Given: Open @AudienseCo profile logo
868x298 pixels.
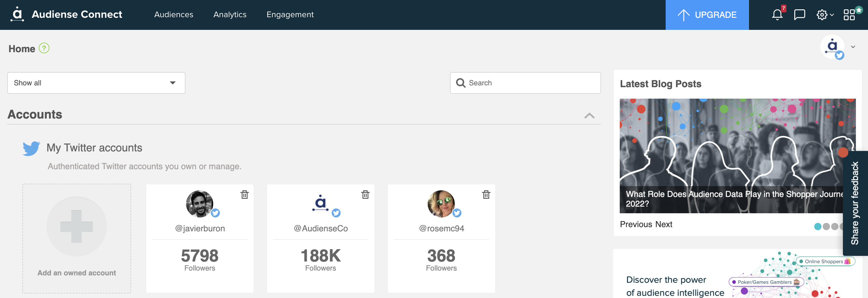Looking at the screenshot, I should pyautogui.click(x=320, y=203).
